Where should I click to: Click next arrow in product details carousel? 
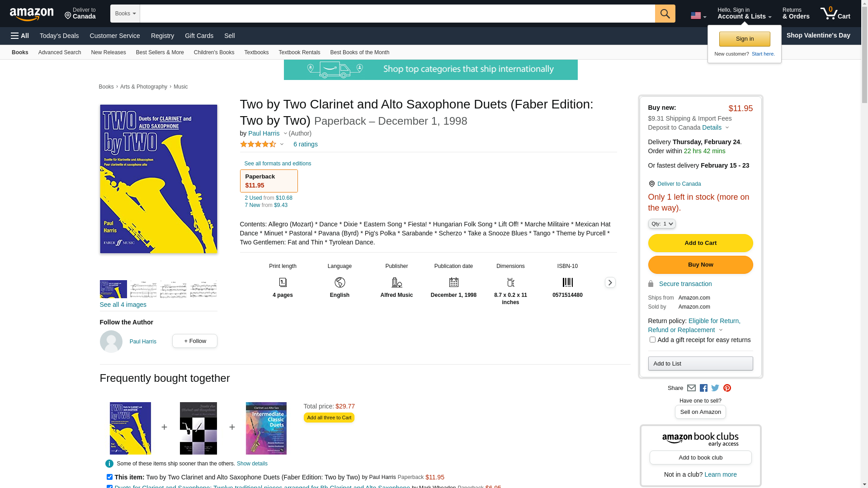pyautogui.click(x=610, y=282)
